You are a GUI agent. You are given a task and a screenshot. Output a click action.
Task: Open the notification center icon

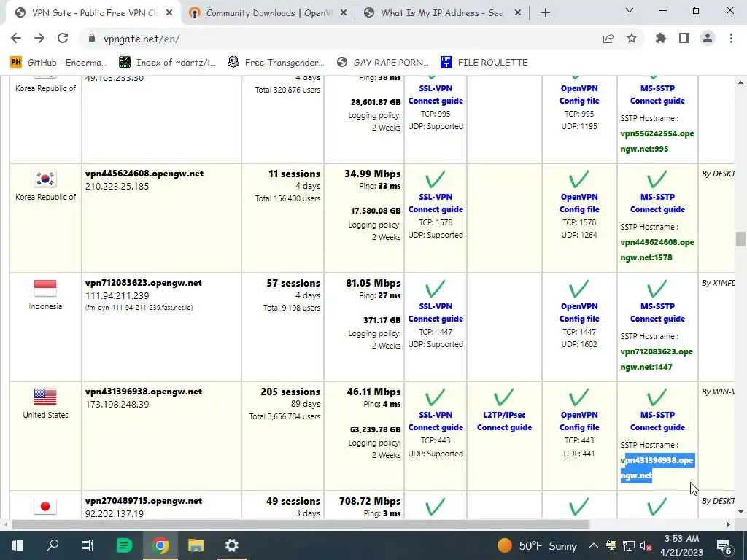[x=724, y=545]
